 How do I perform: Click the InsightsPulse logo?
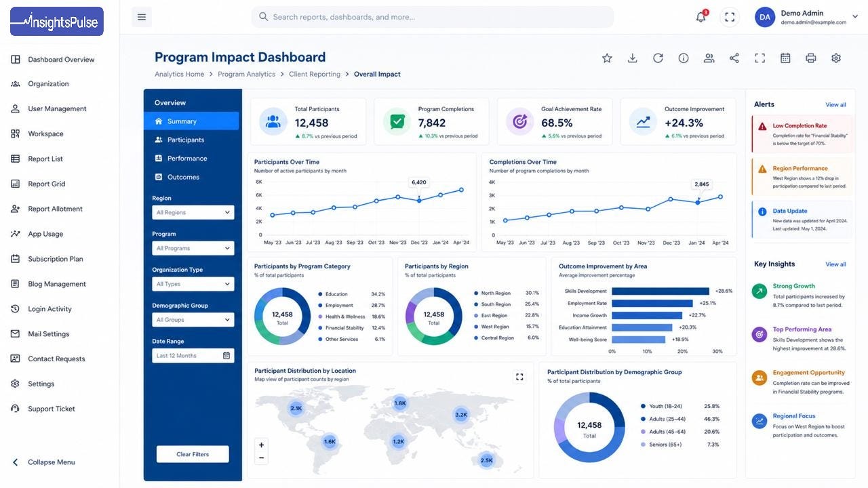pyautogui.click(x=57, y=21)
